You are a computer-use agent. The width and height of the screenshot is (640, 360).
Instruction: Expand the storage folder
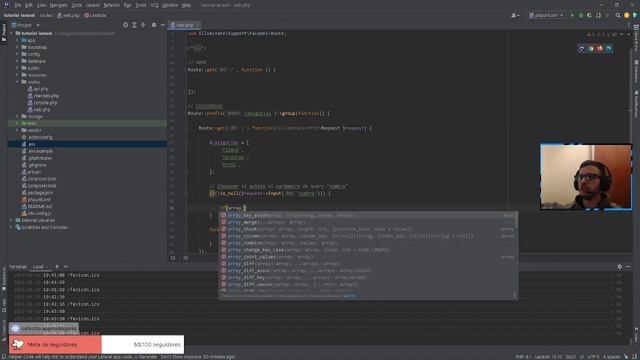(17, 116)
